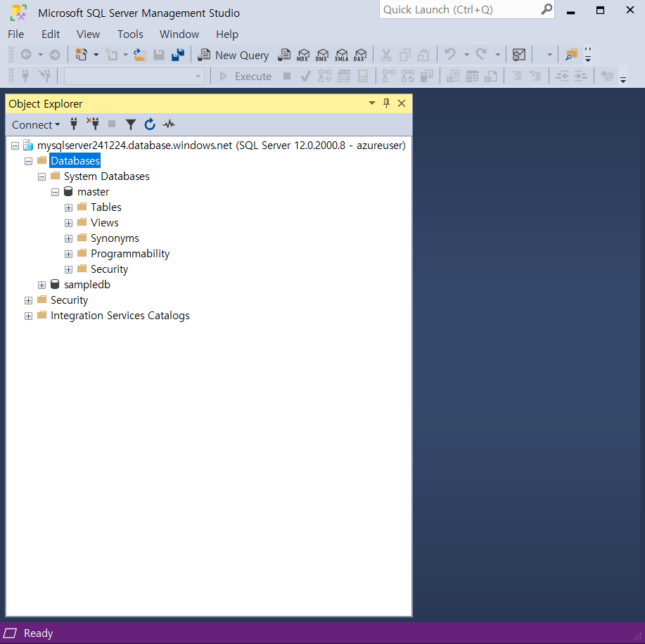The image size is (645, 644).
Task: Open a new Analysis Services DMX query
Action: click(322, 55)
